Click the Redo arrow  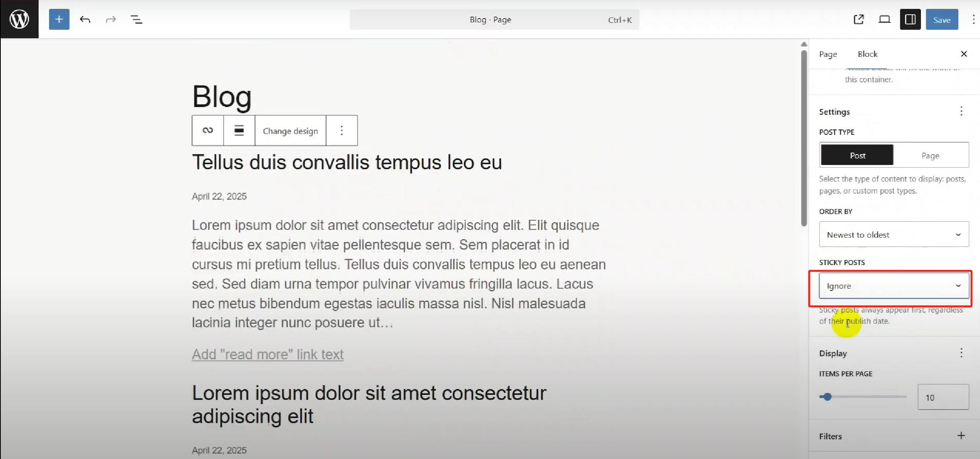click(x=111, y=19)
